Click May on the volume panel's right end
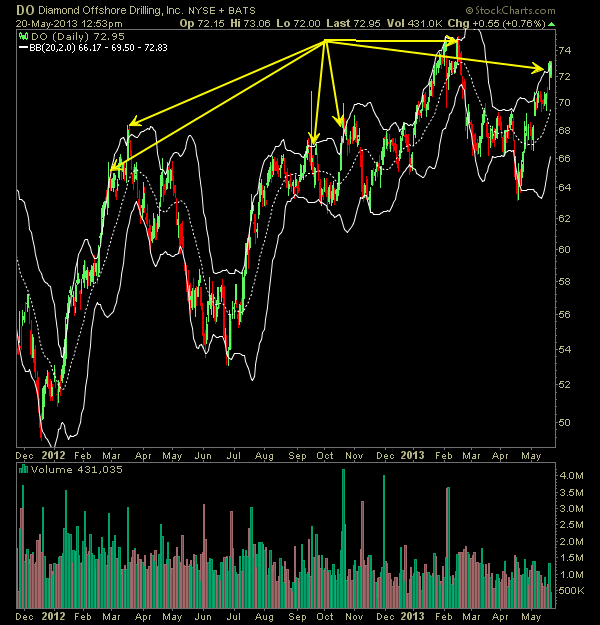 point(531,617)
